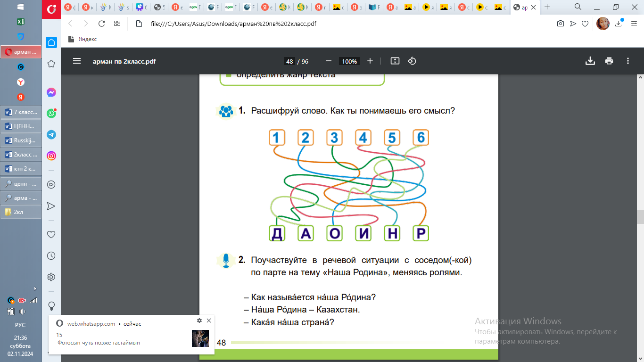Viewport: 644px width, 362px height.
Task: Reload the current PDF page
Action: point(101,24)
